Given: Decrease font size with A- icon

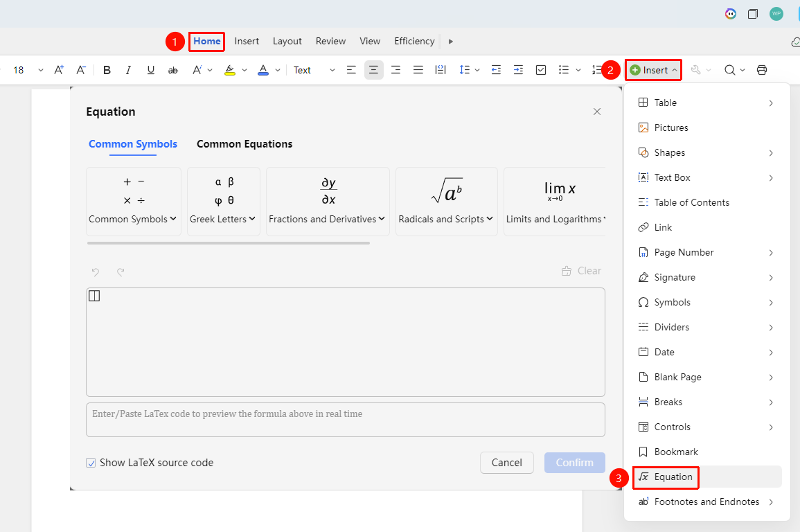Looking at the screenshot, I should [x=81, y=70].
